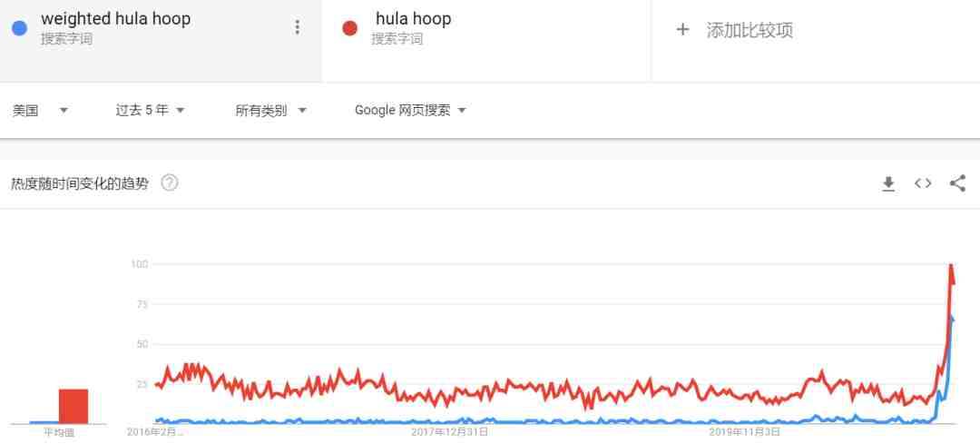Screen dimensions: 980x444
Task: Click the 2019年11月3日 axis label
Action: (745, 432)
